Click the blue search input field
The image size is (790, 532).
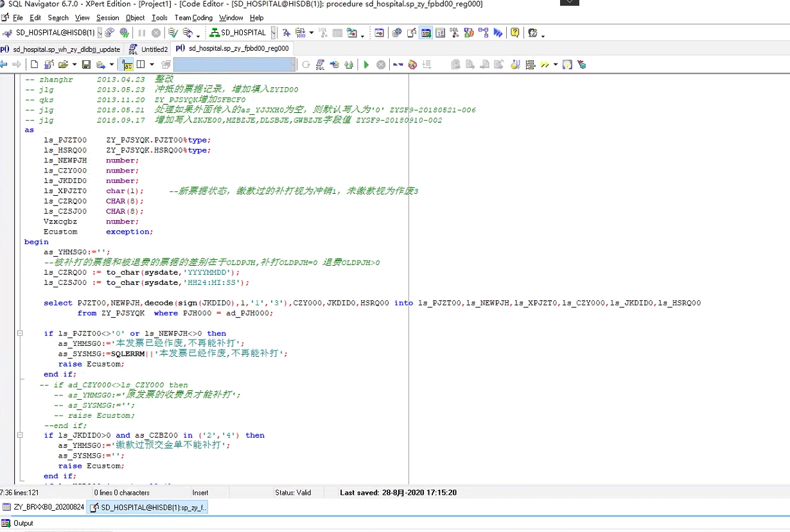pos(234,65)
